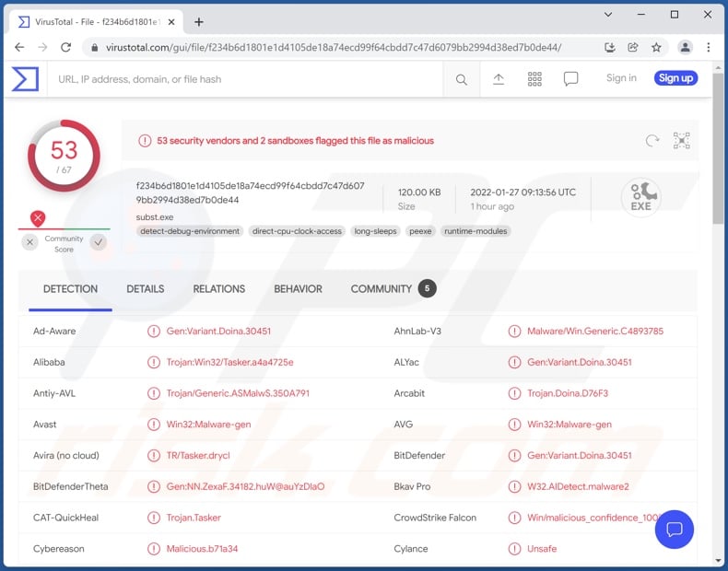Switch to the RELATIONS tab
The width and height of the screenshot is (728, 571).
point(218,289)
